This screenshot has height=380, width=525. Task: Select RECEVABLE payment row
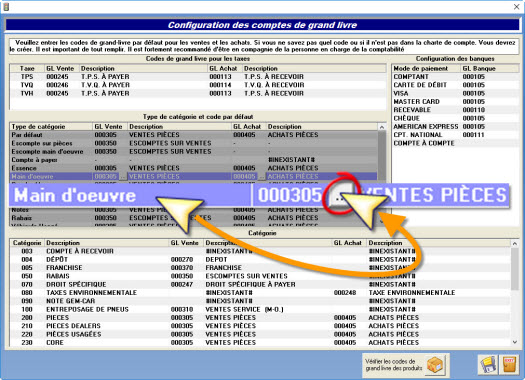pos(455,110)
